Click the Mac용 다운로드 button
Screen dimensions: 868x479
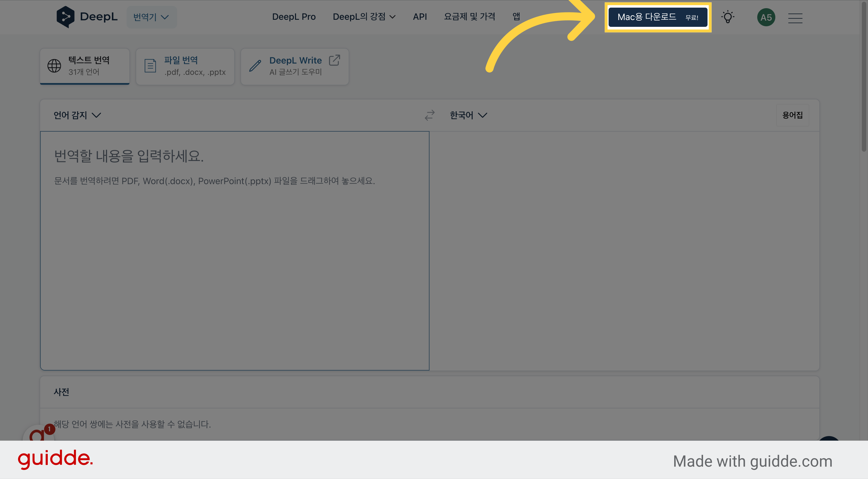(658, 17)
